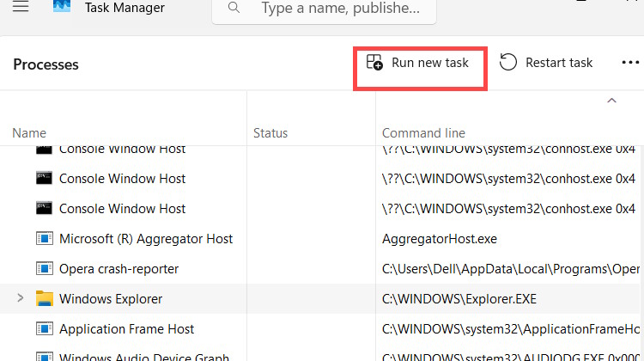Click the collapse chevron above Command line
Image resolution: width=644 pixels, height=361 pixels.
click(x=611, y=101)
